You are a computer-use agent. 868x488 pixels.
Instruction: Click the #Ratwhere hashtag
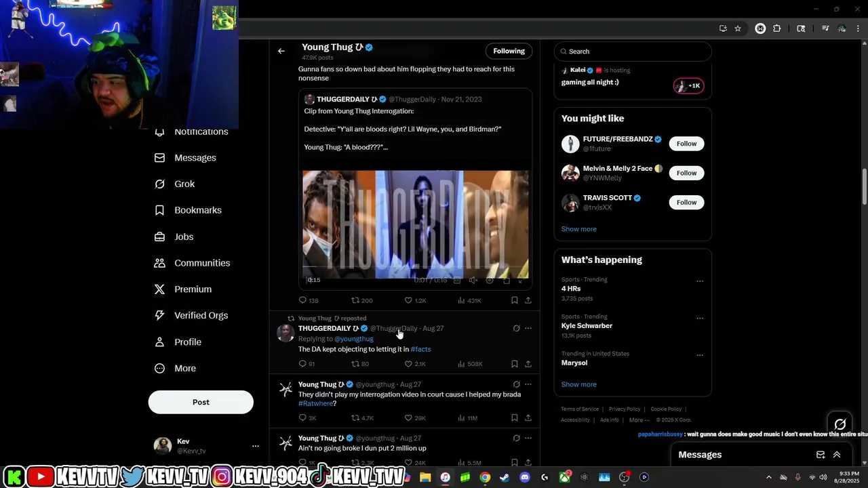[315, 403]
